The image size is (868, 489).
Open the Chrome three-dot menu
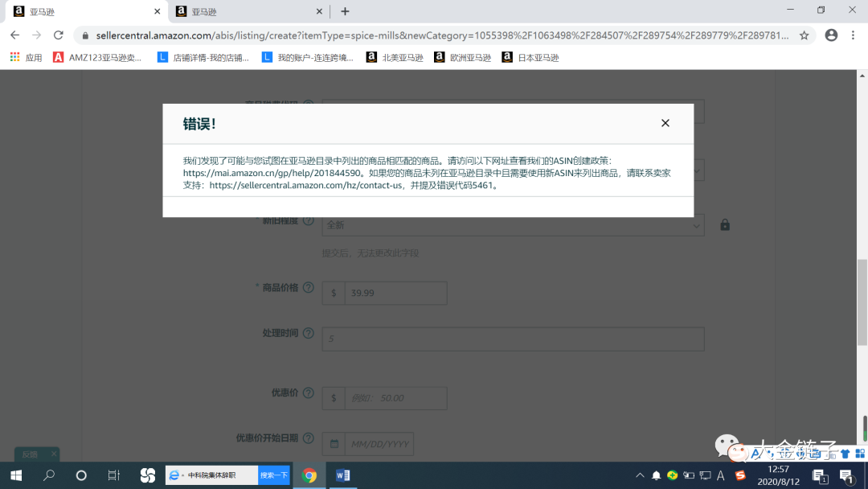pyautogui.click(x=853, y=35)
